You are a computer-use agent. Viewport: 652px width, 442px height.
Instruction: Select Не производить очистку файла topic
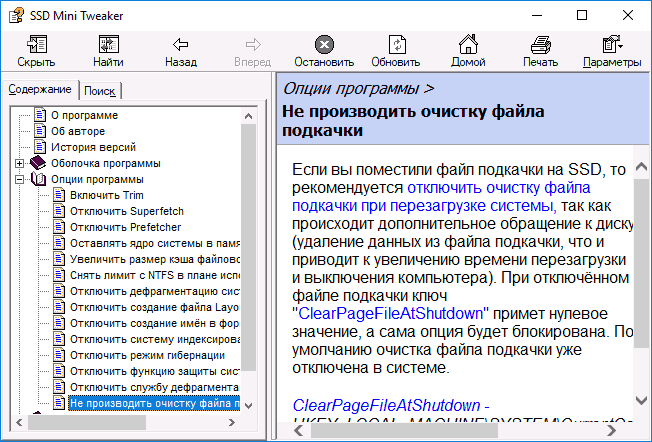tap(154, 403)
